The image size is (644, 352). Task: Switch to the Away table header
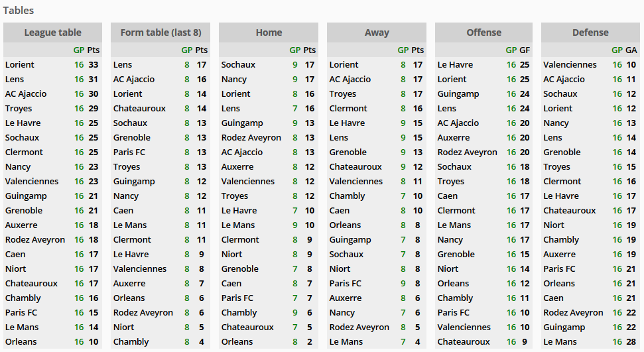[377, 32]
